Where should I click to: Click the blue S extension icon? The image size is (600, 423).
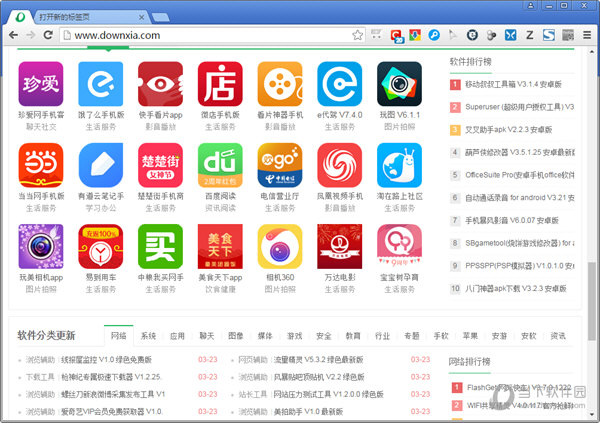coord(549,35)
